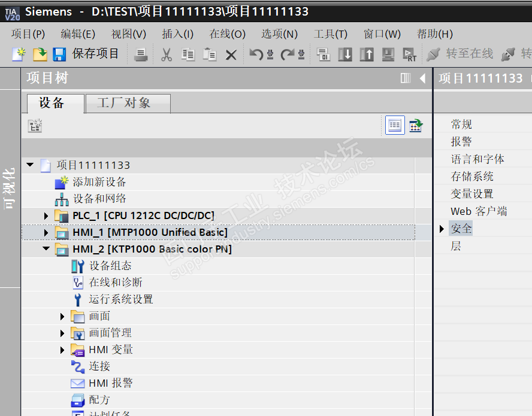Click the 设备组态 wrench icon
Screen dimensions: 532x416
point(78,266)
